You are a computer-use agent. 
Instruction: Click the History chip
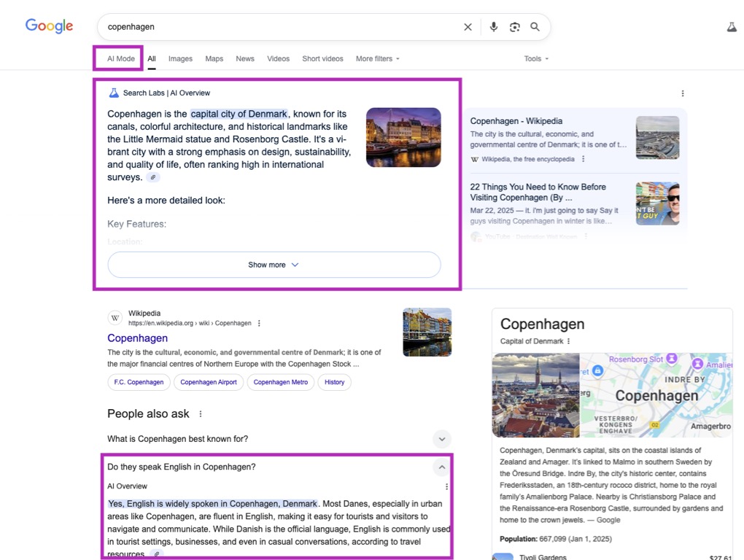[x=335, y=382]
